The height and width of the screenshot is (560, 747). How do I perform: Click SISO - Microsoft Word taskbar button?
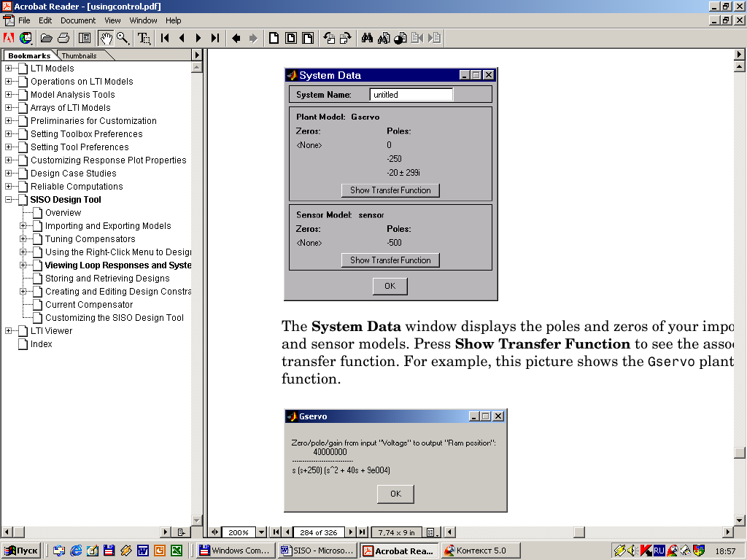(x=318, y=551)
